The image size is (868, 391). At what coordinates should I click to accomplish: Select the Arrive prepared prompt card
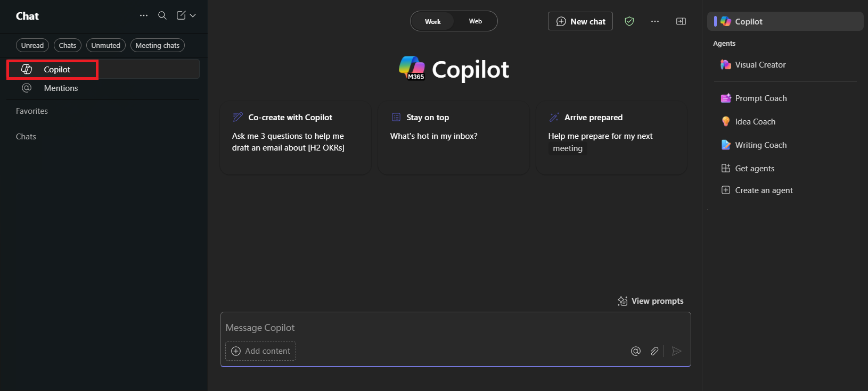click(x=612, y=138)
